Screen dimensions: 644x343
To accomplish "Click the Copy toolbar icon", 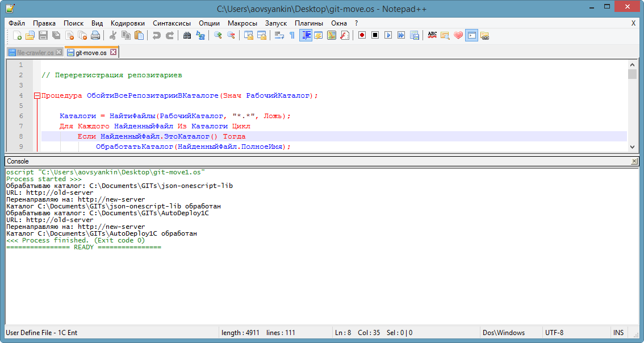I will tap(126, 36).
